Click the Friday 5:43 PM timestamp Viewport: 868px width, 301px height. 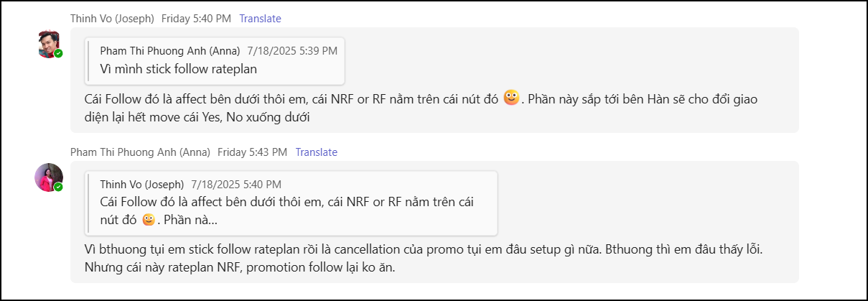(252, 152)
